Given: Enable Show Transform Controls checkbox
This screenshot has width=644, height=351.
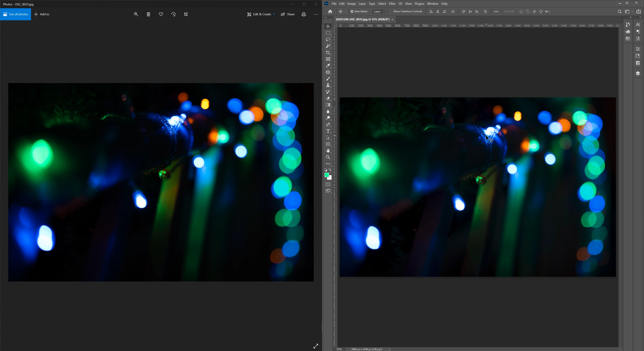Looking at the screenshot, I should tap(391, 12).
